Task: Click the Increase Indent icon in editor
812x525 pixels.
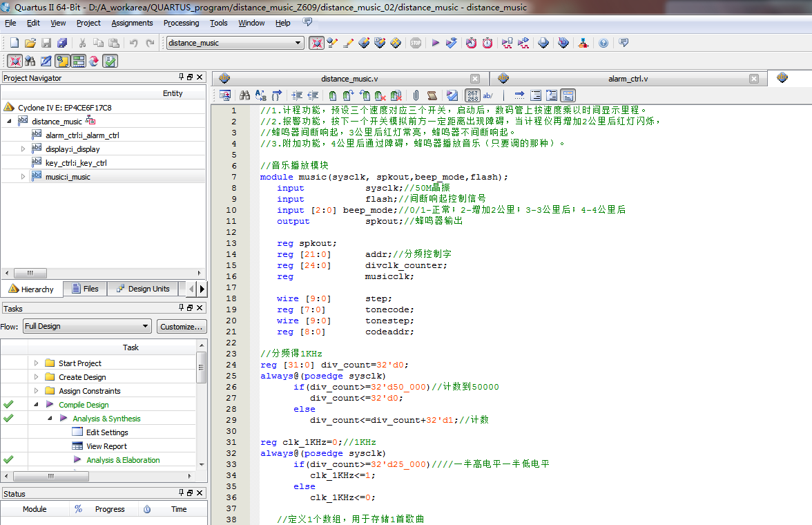Action: pos(297,95)
